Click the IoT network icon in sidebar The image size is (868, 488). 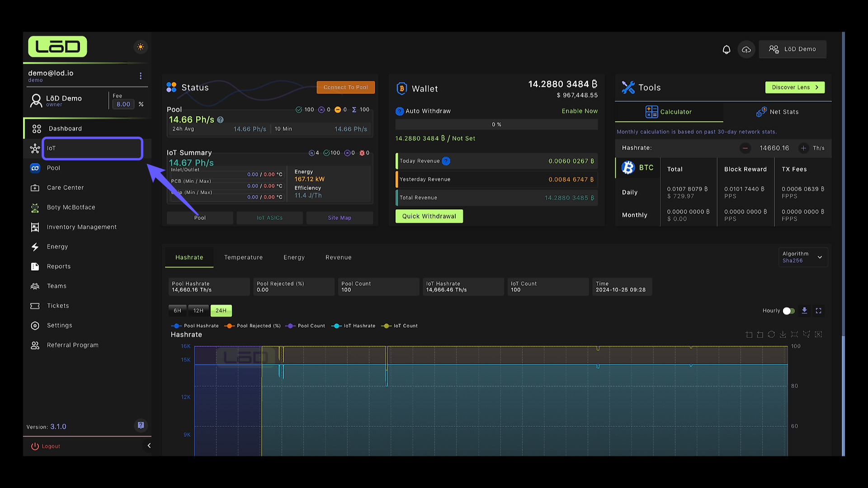[x=35, y=149]
